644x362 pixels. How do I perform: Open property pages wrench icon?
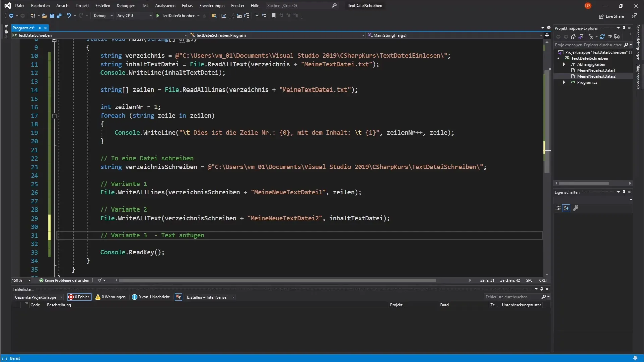(576, 208)
